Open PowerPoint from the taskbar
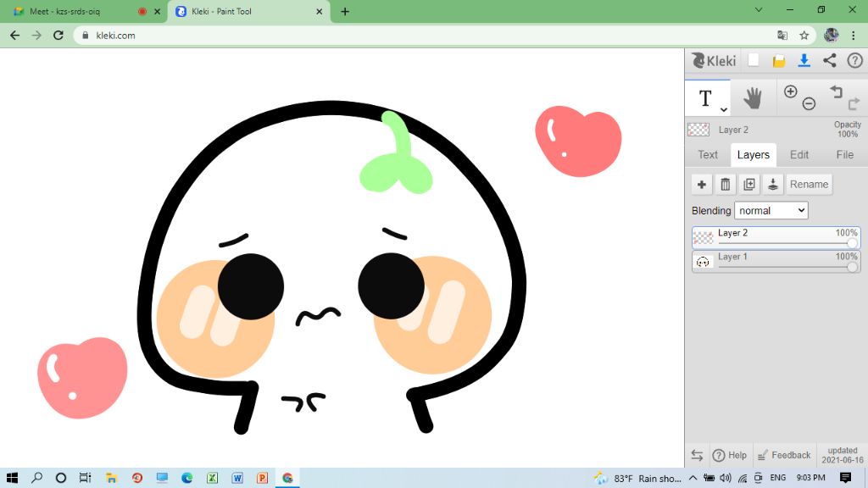 (x=263, y=478)
